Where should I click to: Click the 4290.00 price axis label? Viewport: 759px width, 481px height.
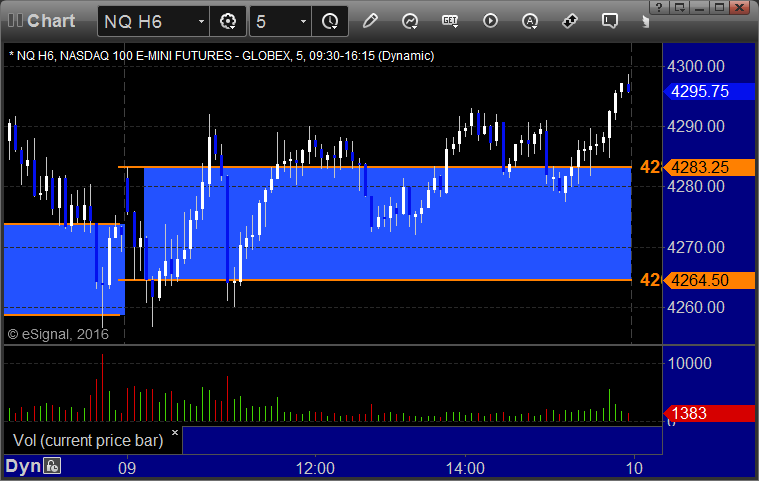tap(696, 126)
